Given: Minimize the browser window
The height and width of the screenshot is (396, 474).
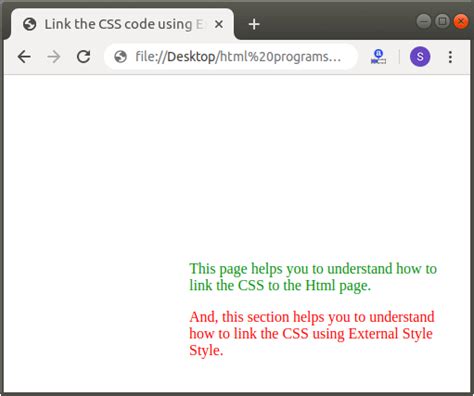Looking at the screenshot, I should pos(424,21).
